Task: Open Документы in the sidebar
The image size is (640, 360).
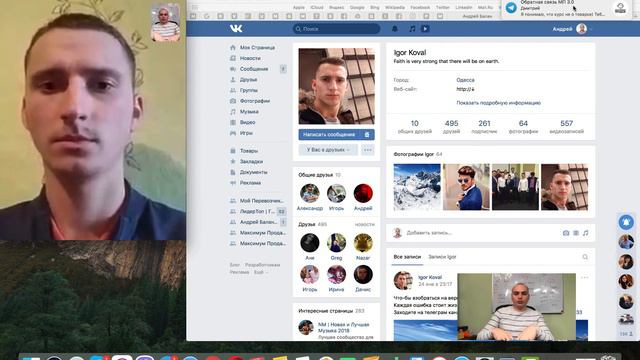Action: 253,172
